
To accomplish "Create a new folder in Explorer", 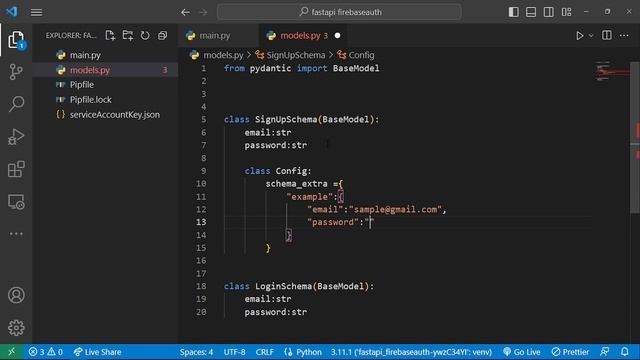I will 128,36.
